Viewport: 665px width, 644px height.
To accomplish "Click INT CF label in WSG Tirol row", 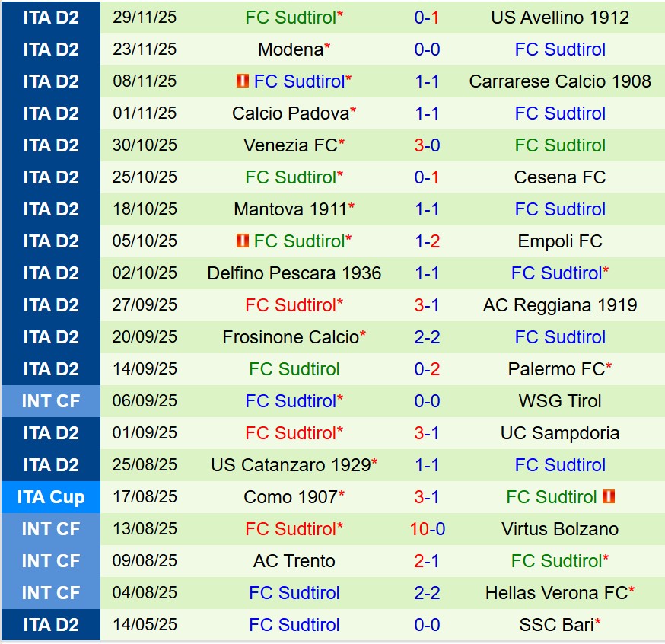I will tap(50, 401).
